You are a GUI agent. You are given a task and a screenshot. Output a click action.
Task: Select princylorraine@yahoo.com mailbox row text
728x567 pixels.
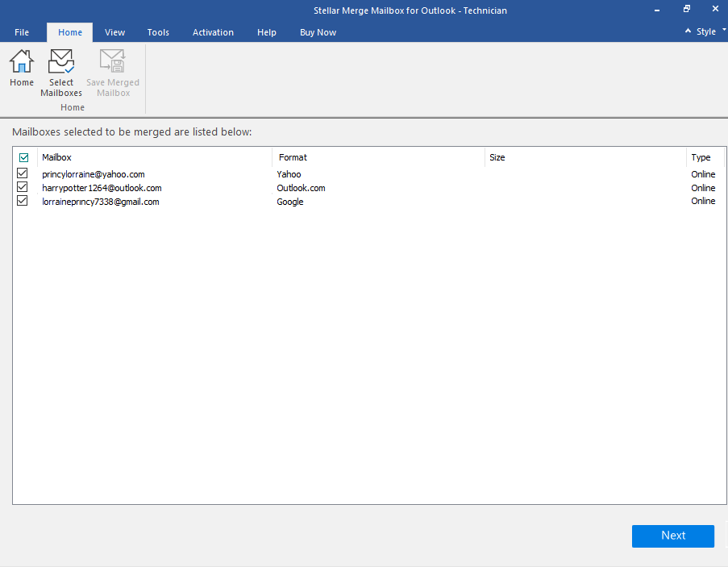tap(94, 174)
